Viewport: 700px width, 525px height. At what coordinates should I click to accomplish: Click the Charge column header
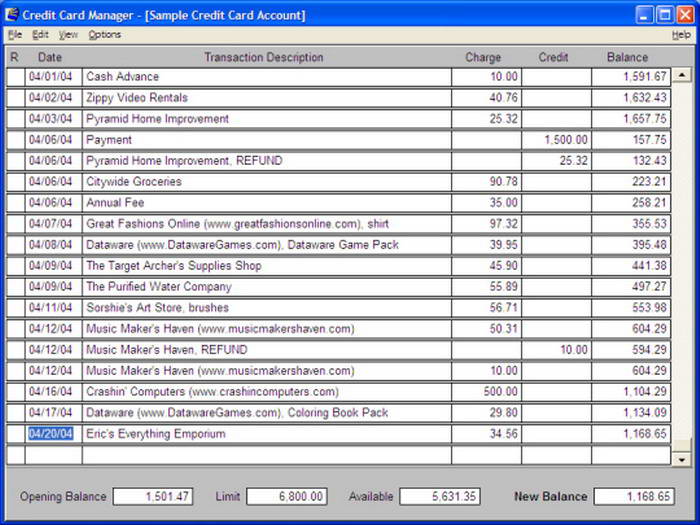(483, 57)
